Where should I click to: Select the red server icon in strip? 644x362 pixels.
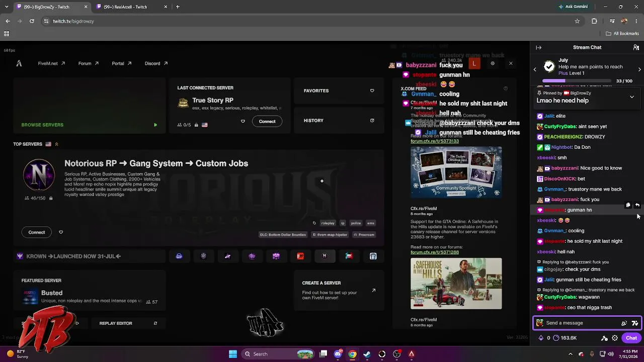coord(300,256)
